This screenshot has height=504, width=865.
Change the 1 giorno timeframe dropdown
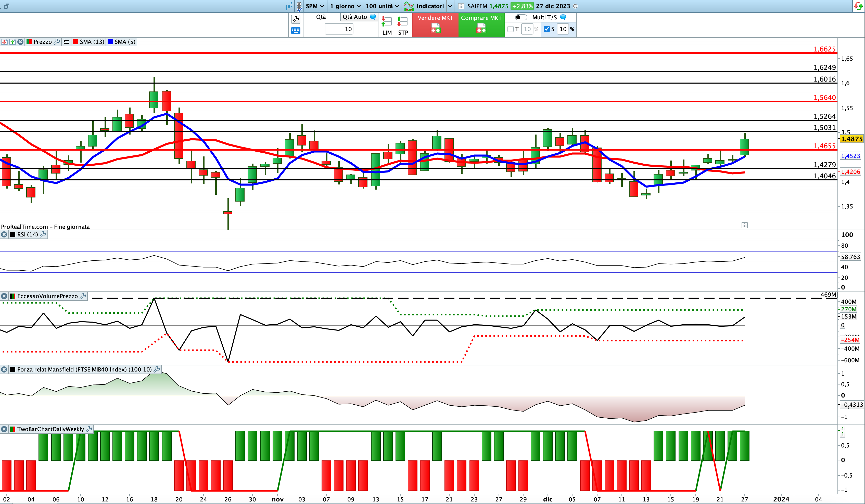click(345, 6)
